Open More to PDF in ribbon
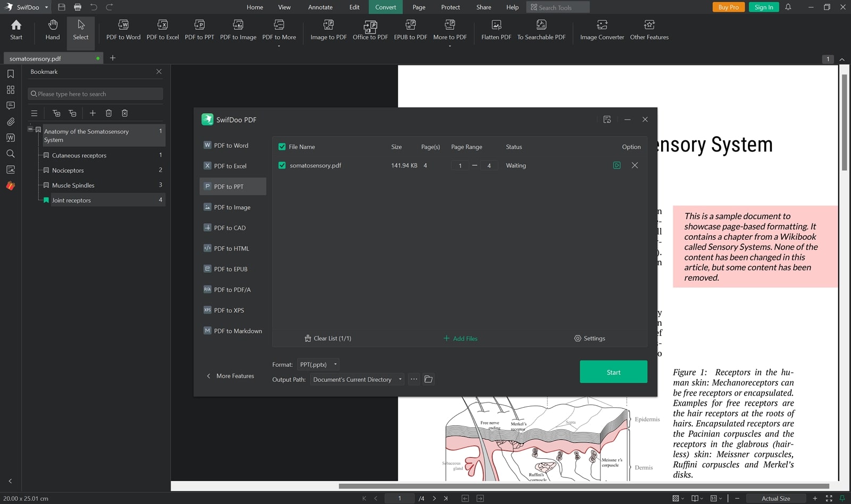Screen dimensions: 851x504 point(450,32)
